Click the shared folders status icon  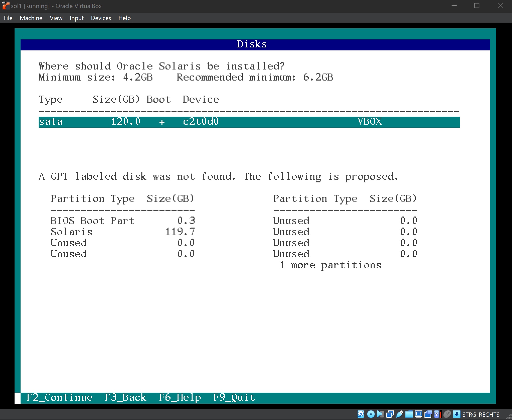(x=409, y=414)
